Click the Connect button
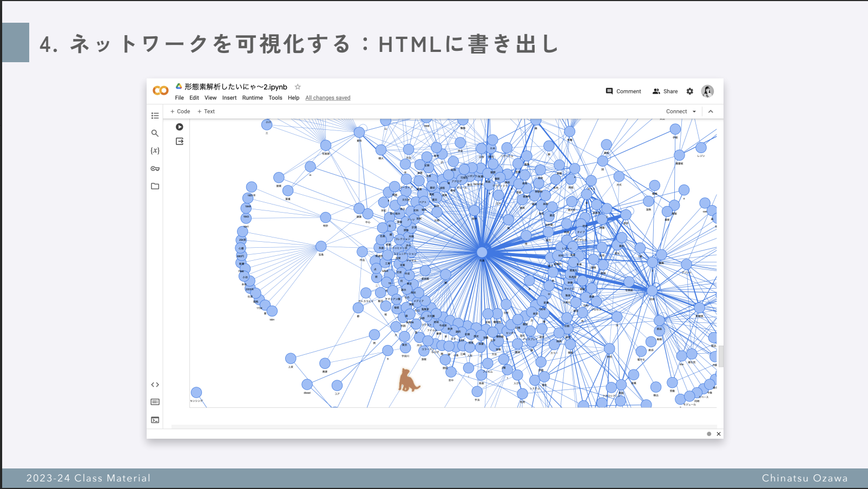Image resolution: width=868 pixels, height=489 pixels. click(x=676, y=111)
